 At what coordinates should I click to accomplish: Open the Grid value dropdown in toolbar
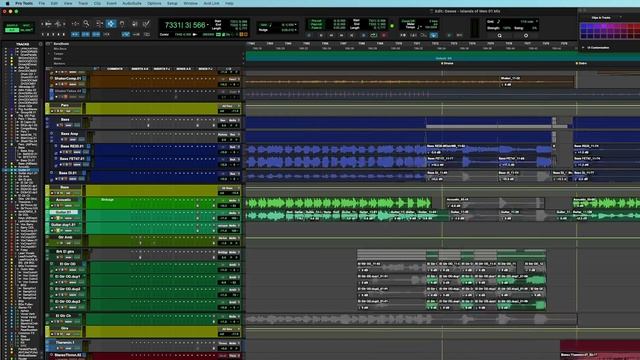536,21
